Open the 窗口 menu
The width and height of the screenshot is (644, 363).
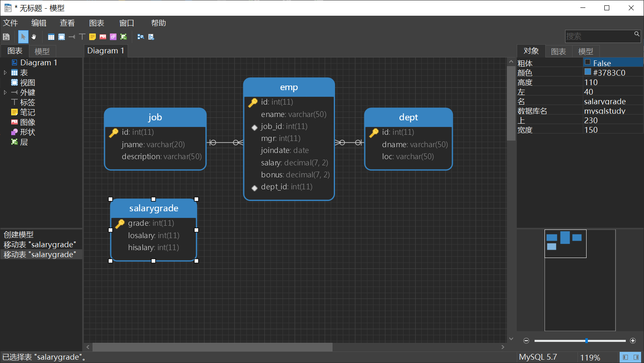click(127, 23)
